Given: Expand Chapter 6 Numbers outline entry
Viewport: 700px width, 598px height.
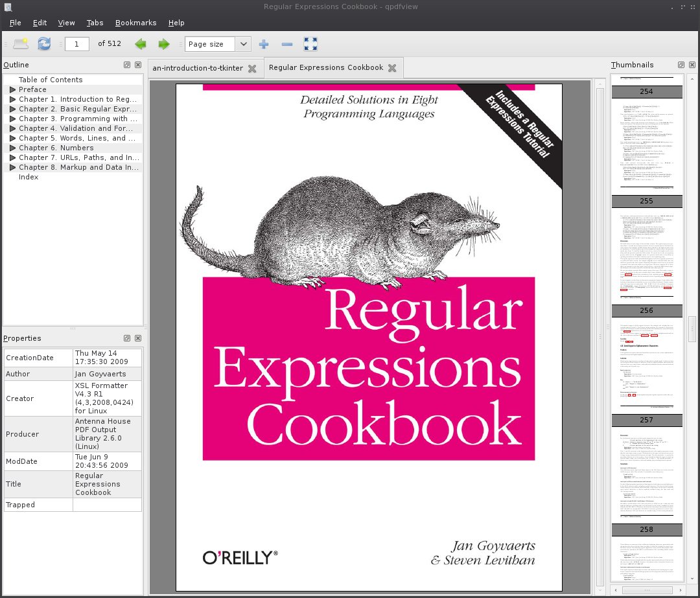Looking at the screenshot, I should click(x=12, y=148).
